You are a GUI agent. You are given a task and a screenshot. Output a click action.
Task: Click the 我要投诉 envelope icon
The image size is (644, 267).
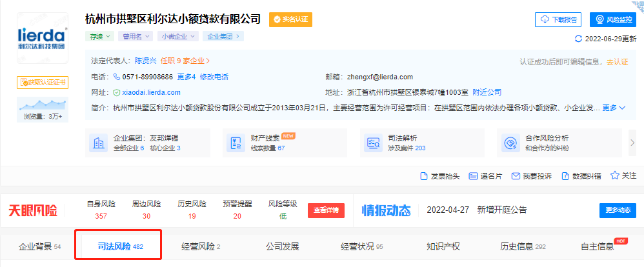click(516, 176)
